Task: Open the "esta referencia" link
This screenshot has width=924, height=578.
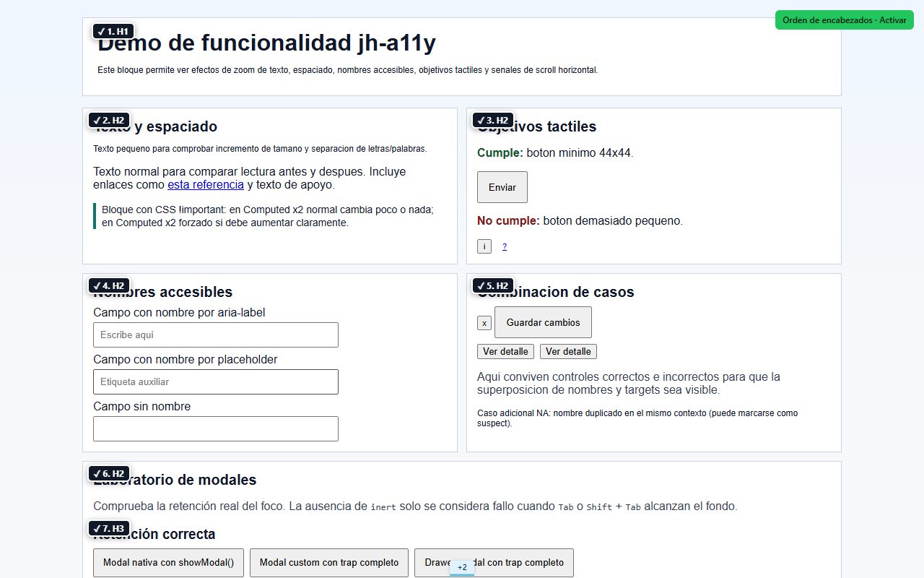Action: click(x=206, y=185)
